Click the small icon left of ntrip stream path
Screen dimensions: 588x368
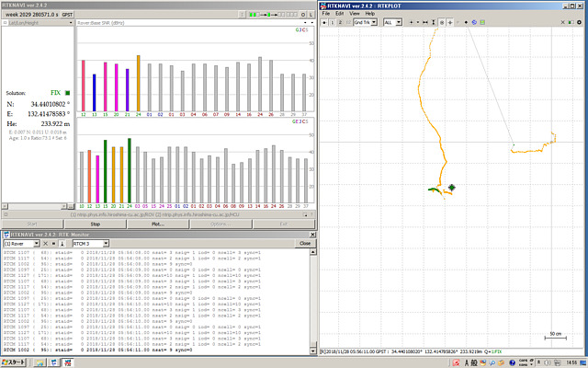click(x=6, y=214)
